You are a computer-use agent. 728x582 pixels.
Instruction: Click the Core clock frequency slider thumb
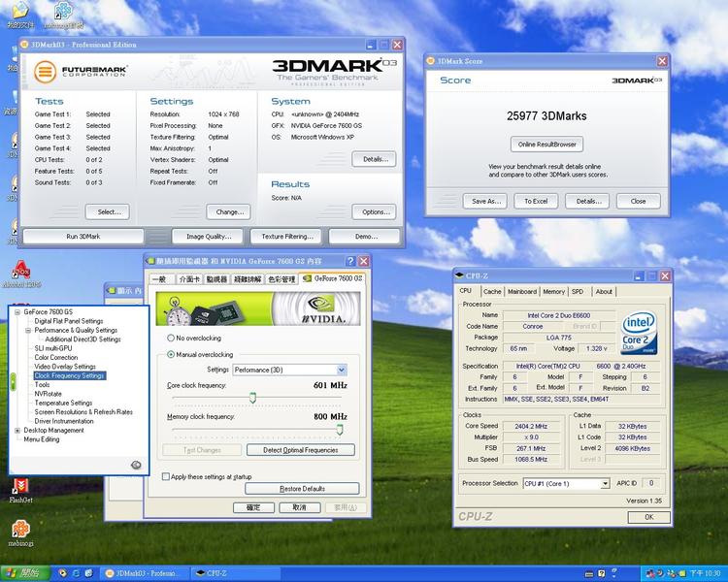[252, 398]
